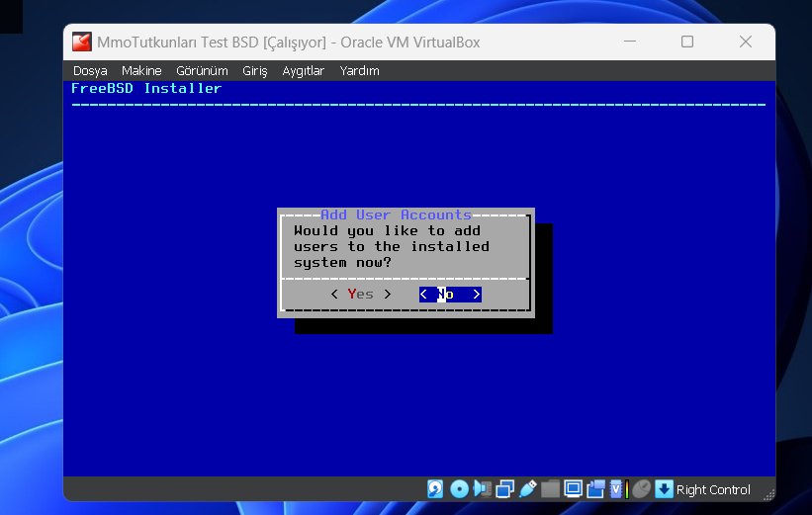
Task: Choose No in Add User Accounts dialog
Action: 450,294
